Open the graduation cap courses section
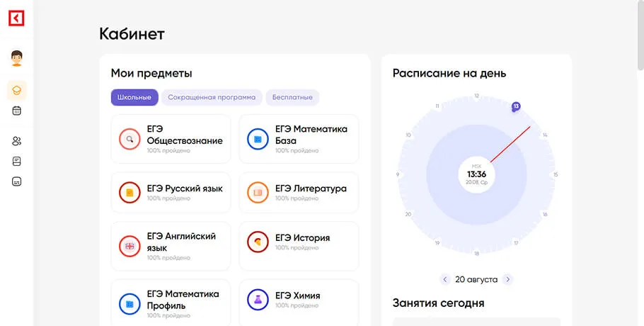This screenshot has height=326, width=644. pyautogui.click(x=17, y=90)
